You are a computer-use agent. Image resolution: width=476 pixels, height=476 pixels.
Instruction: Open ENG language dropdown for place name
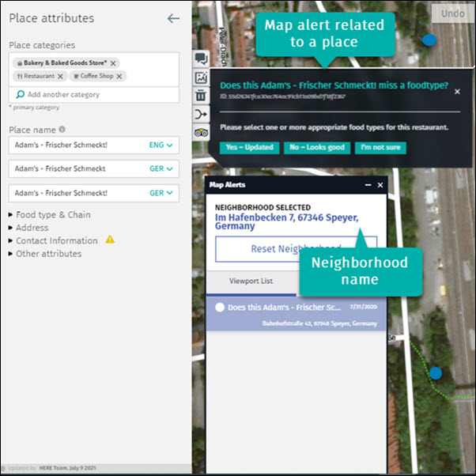pyautogui.click(x=161, y=145)
